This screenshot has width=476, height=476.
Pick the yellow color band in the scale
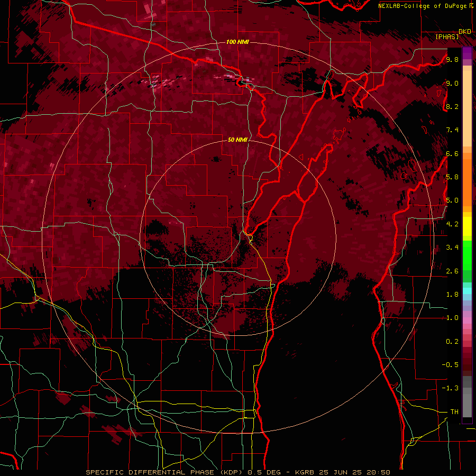point(467,226)
